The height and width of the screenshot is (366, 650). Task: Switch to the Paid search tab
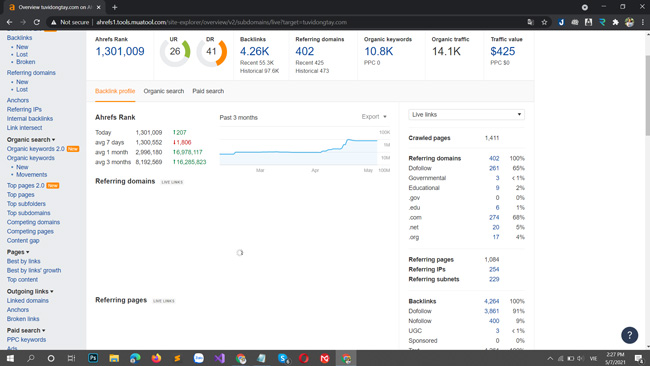point(208,91)
